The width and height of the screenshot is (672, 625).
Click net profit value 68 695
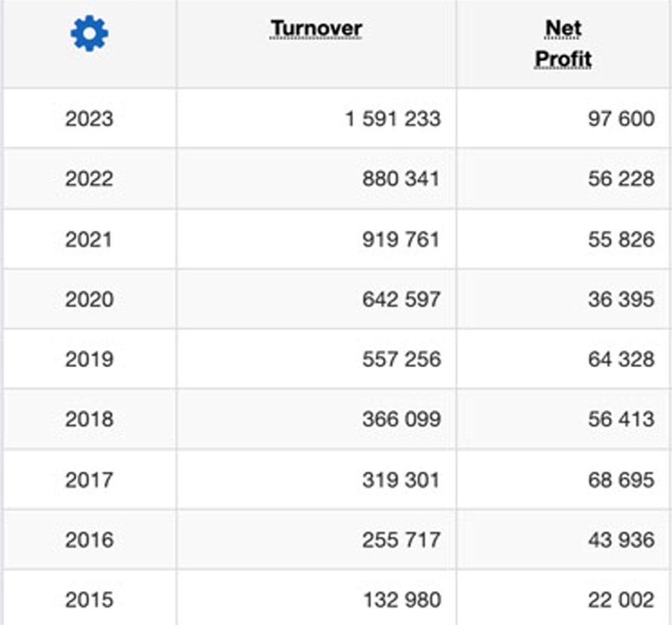coord(622,479)
